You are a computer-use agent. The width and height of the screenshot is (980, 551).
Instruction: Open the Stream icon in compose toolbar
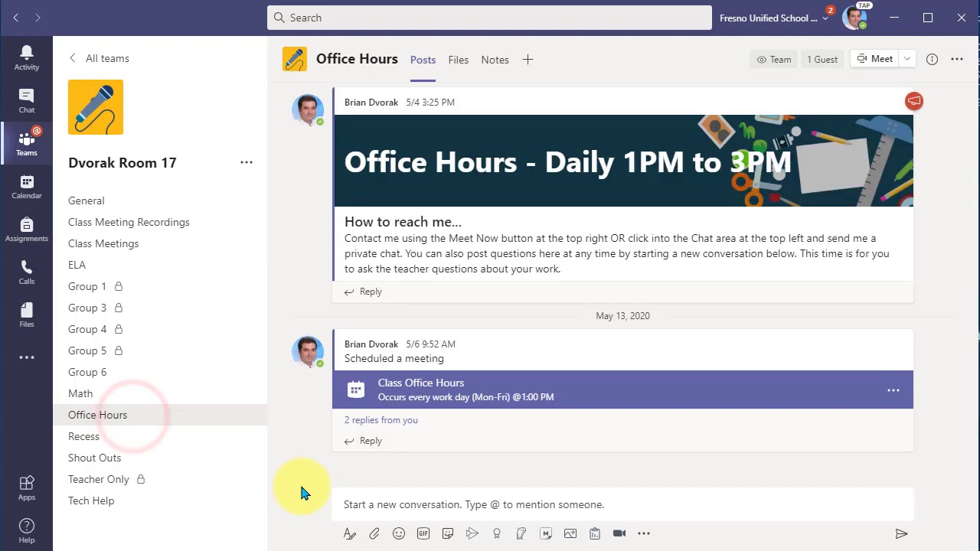tap(472, 533)
